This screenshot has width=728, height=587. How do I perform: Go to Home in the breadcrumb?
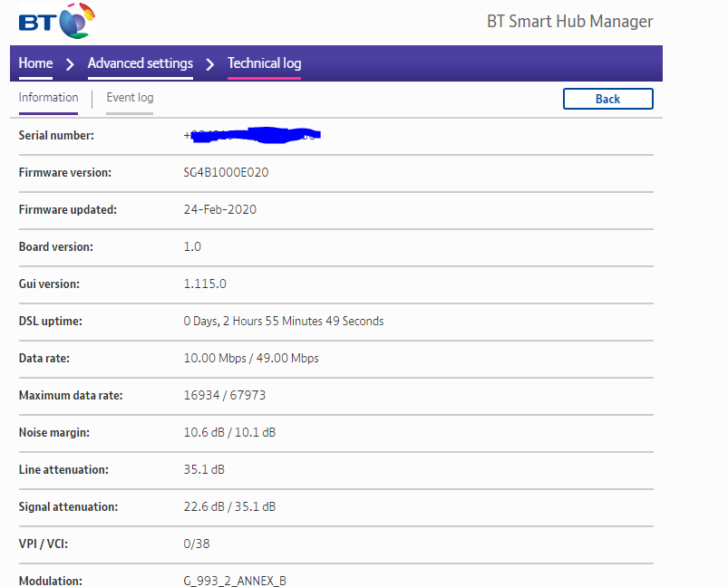[x=35, y=63]
